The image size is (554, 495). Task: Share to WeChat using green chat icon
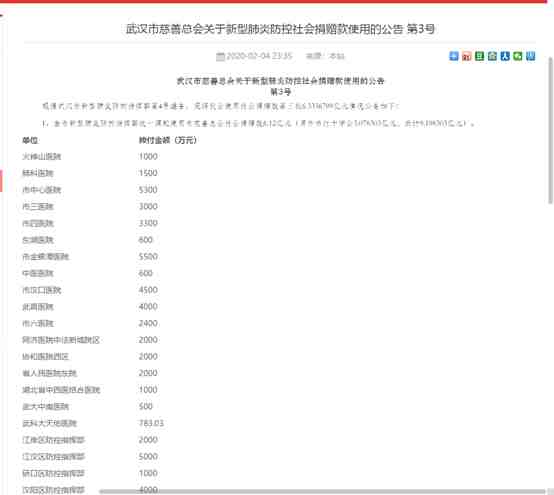coord(518,56)
